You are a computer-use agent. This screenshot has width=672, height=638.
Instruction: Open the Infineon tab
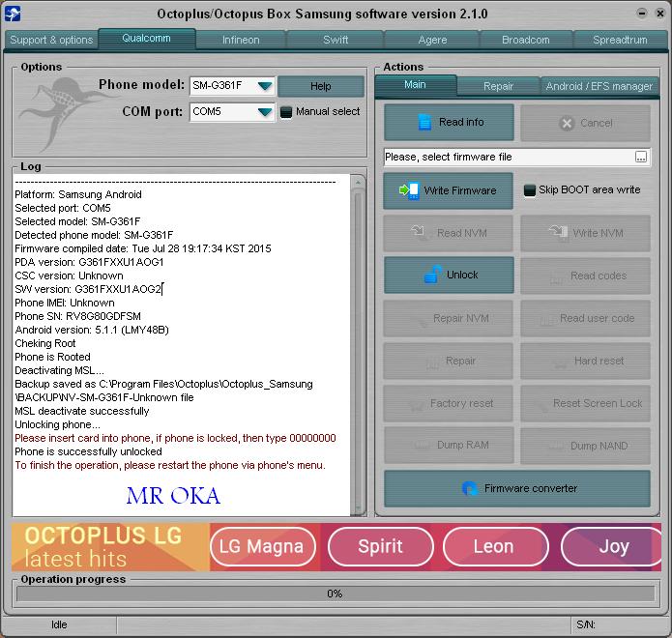point(241,40)
